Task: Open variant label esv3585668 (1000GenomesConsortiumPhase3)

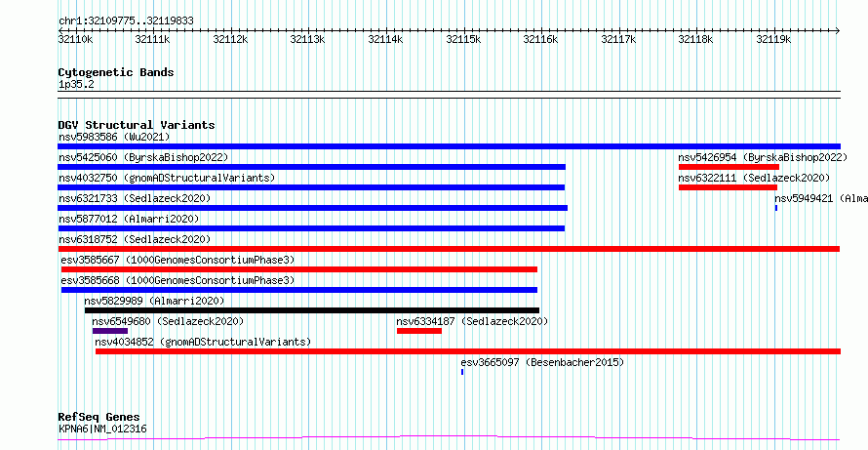Action: point(178,280)
